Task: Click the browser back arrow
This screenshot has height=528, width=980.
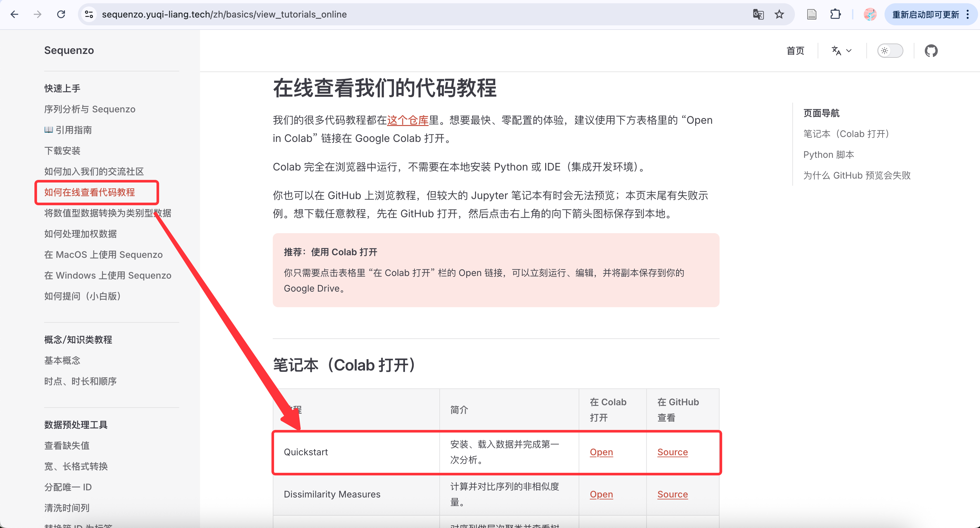Action: tap(15, 15)
